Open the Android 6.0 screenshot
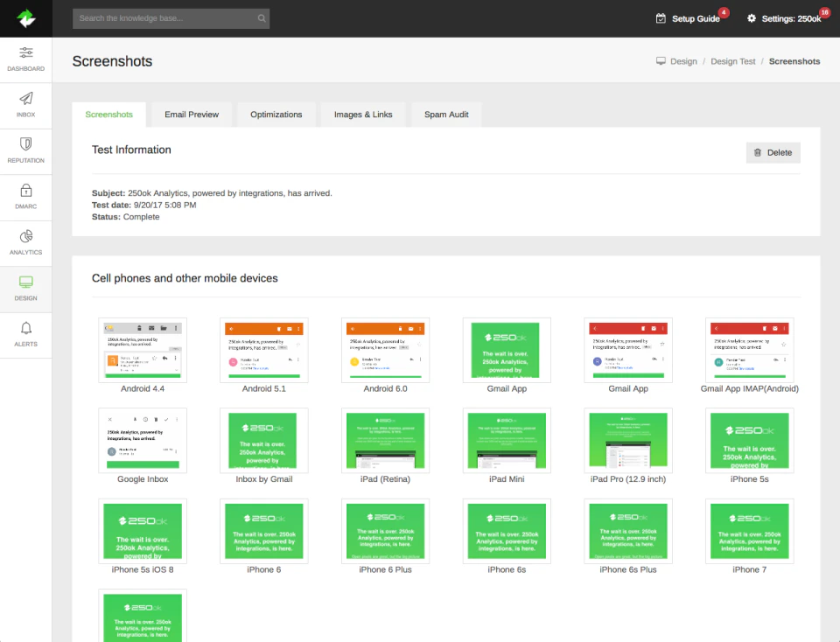Screen dimensions: 840x642 (386, 350)
